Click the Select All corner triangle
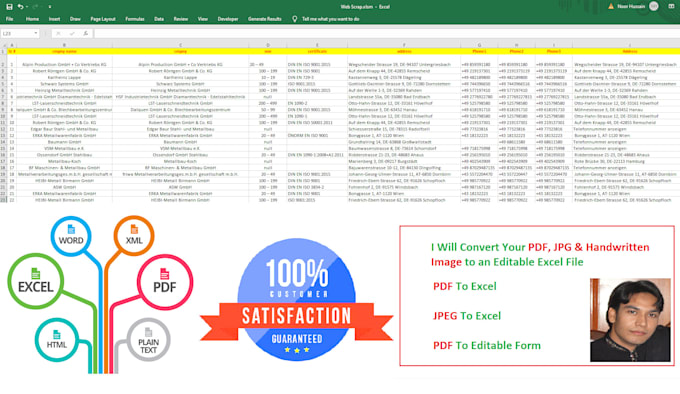 pyautogui.click(x=4, y=45)
